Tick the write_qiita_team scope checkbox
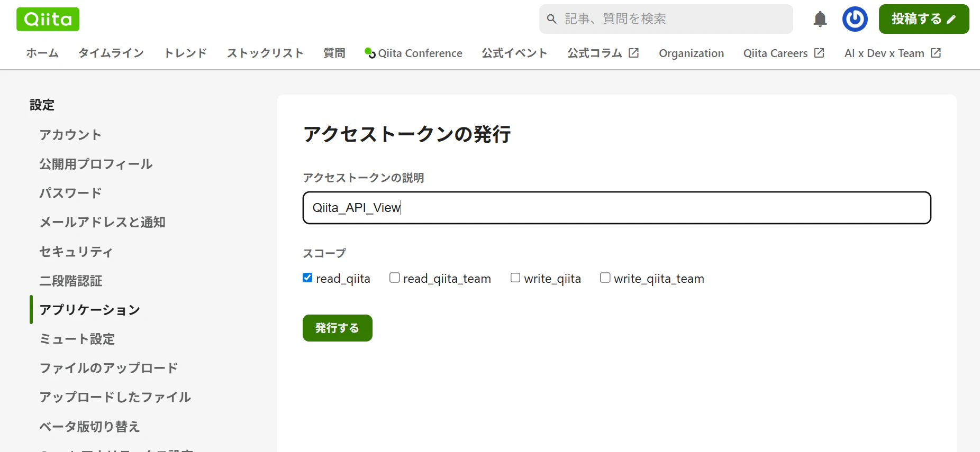The image size is (980, 452). (x=605, y=278)
